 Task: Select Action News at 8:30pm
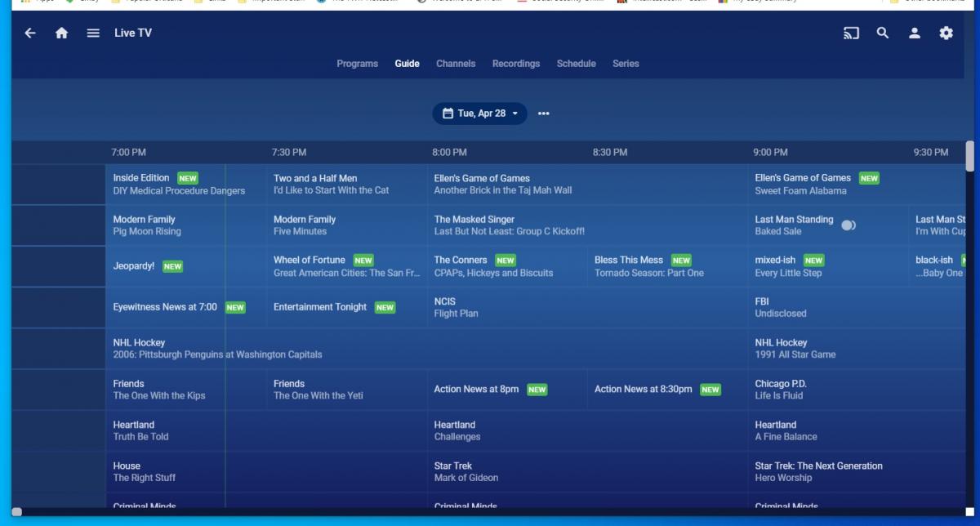click(667, 390)
